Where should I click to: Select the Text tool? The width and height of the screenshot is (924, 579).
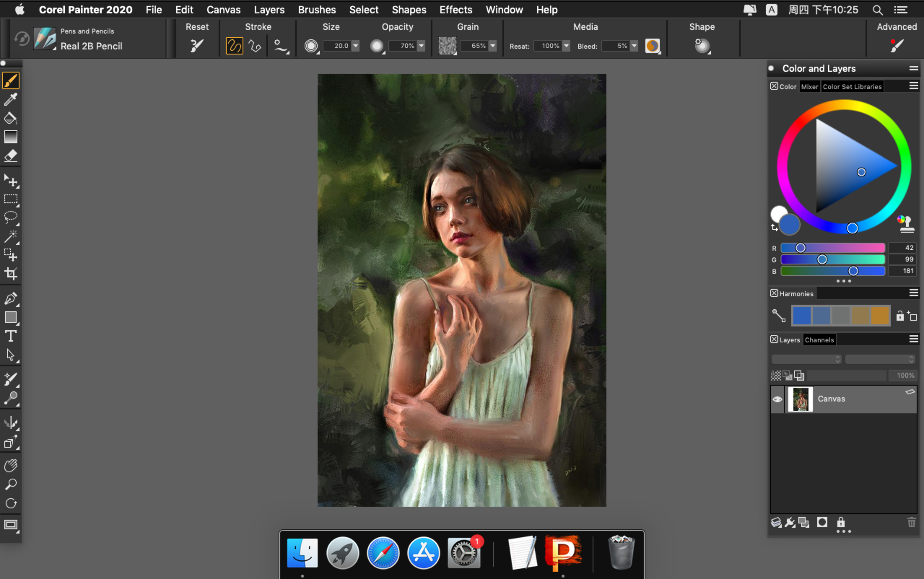(11, 336)
